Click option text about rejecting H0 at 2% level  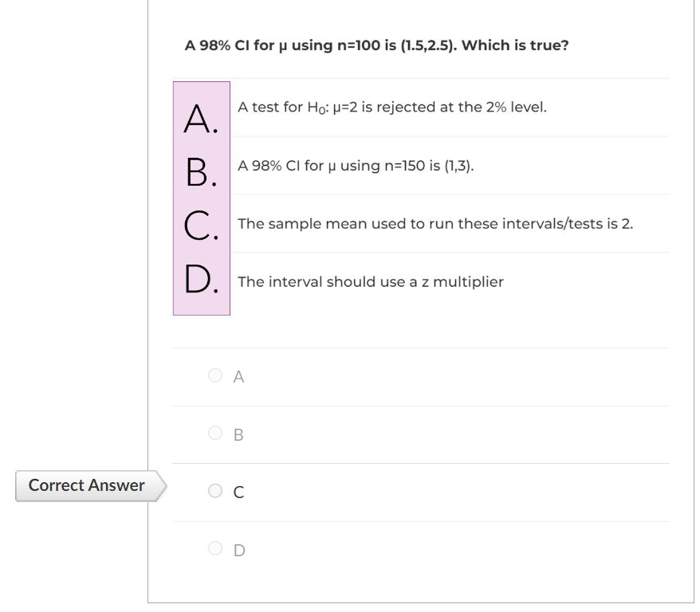point(391,106)
